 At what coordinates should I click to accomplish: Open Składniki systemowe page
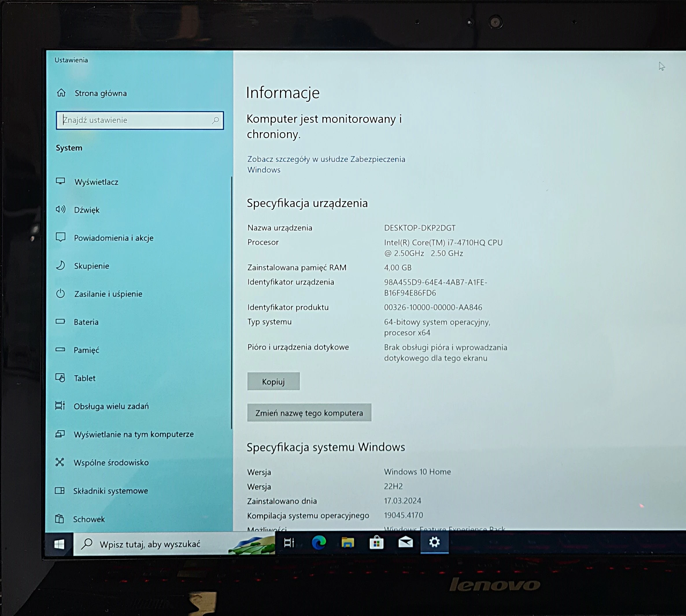(x=111, y=491)
